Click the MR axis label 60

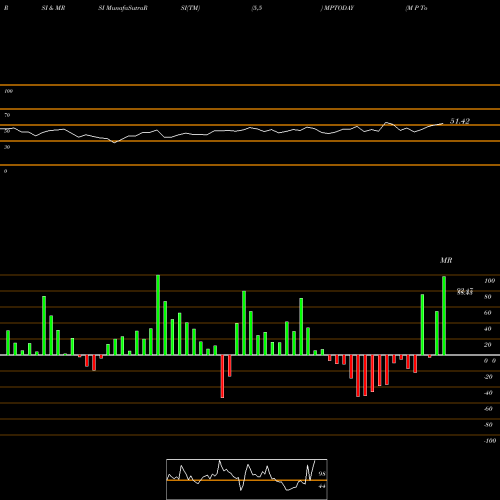click(x=487, y=313)
